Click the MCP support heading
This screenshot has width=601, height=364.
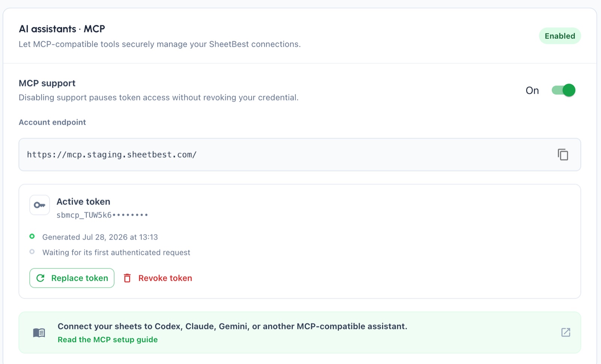47,83
